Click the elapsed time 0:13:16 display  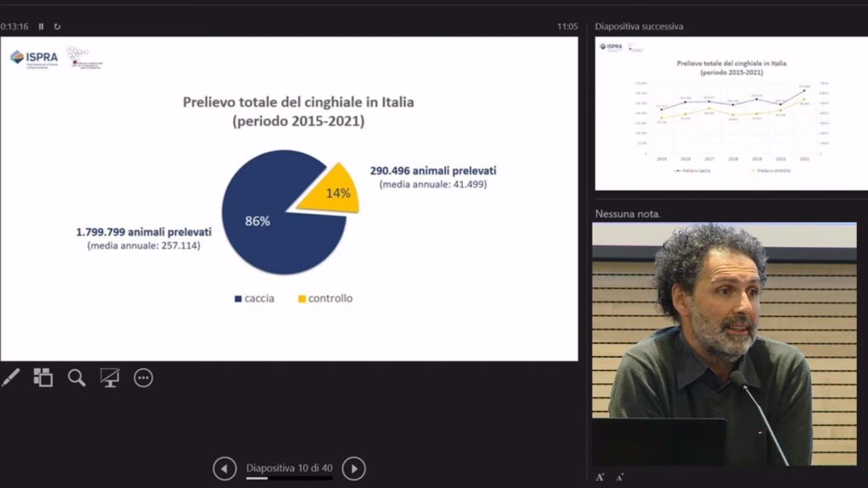(14, 26)
